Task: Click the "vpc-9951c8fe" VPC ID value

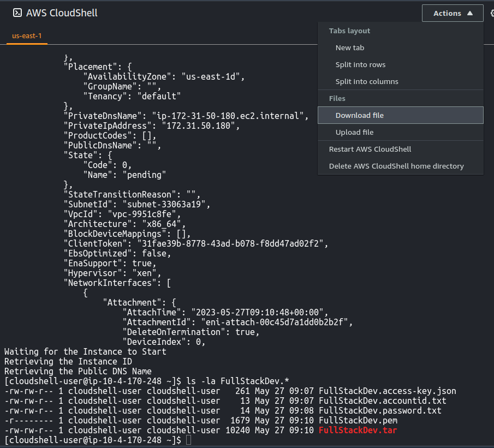Action: tap(142, 214)
